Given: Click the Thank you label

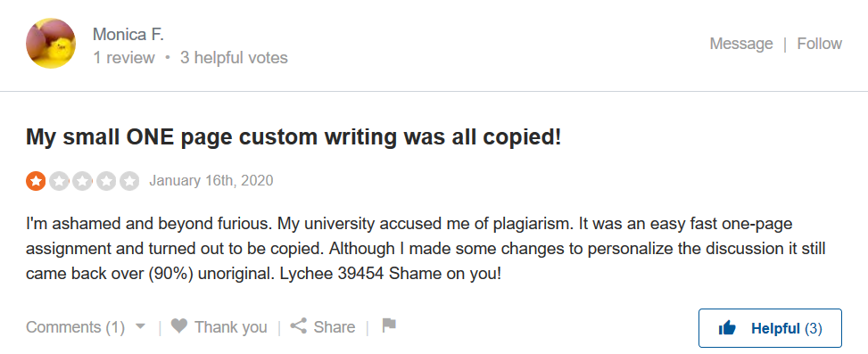Looking at the screenshot, I should (231, 327).
